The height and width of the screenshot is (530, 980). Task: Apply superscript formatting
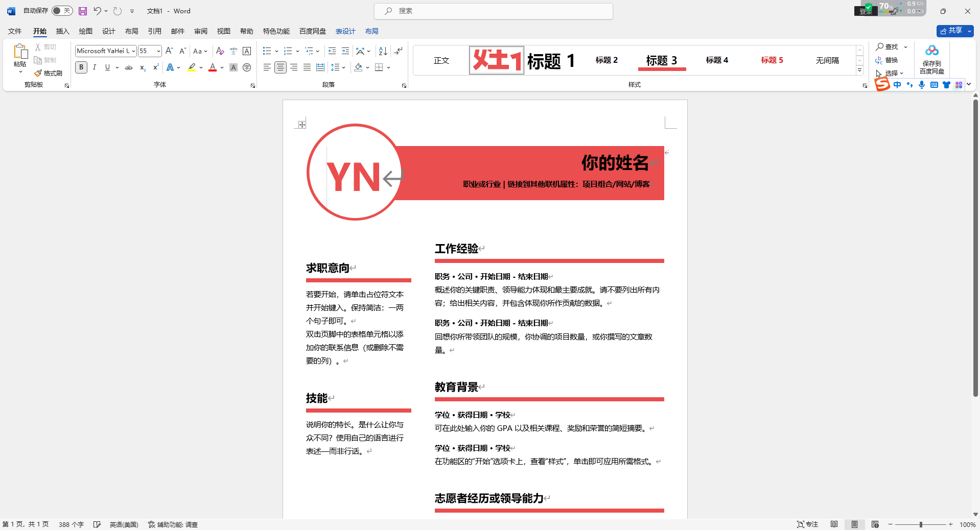click(156, 67)
